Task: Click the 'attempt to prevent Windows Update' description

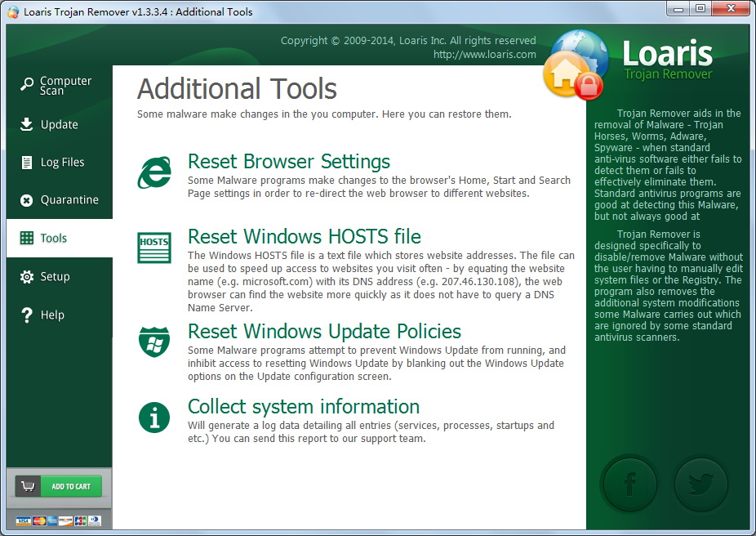Action: pos(376,364)
